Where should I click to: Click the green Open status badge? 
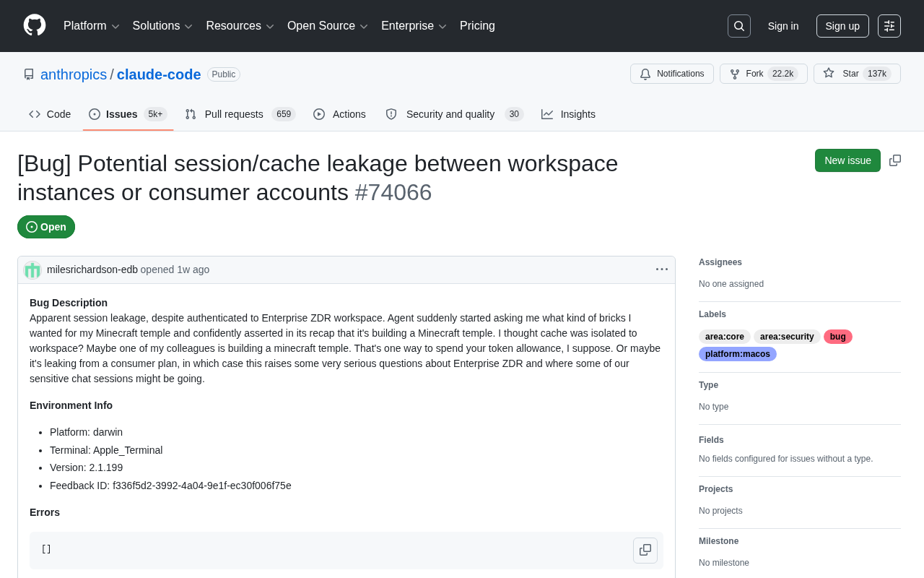pos(46,227)
